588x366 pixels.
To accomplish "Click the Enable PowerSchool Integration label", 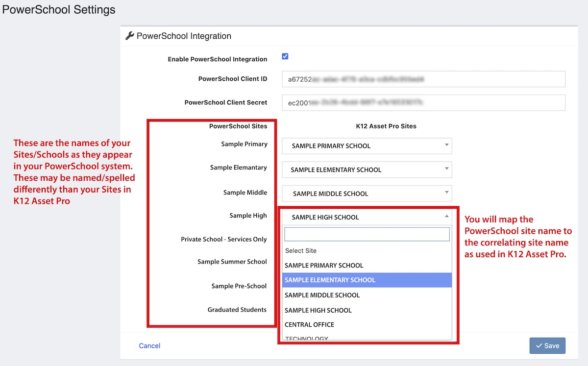I will pyautogui.click(x=217, y=59).
